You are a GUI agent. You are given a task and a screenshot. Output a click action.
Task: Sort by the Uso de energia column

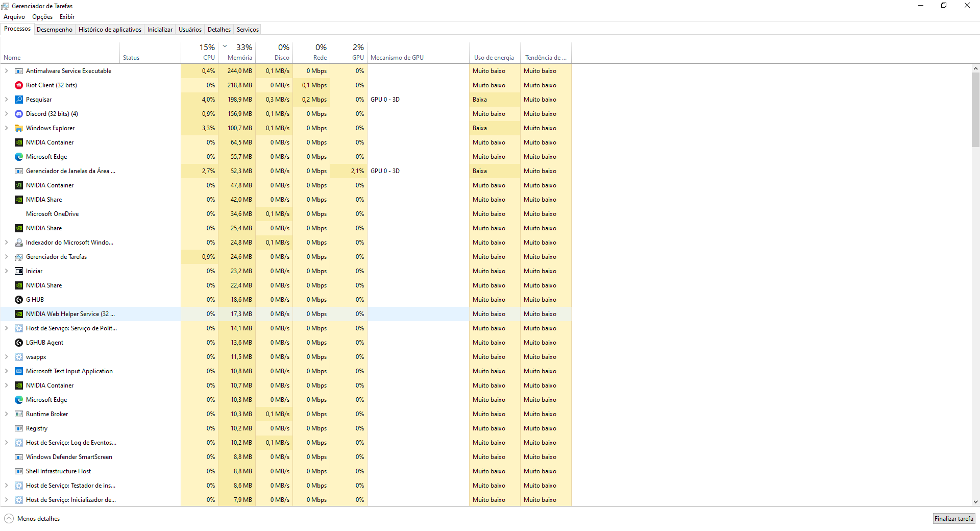495,52
